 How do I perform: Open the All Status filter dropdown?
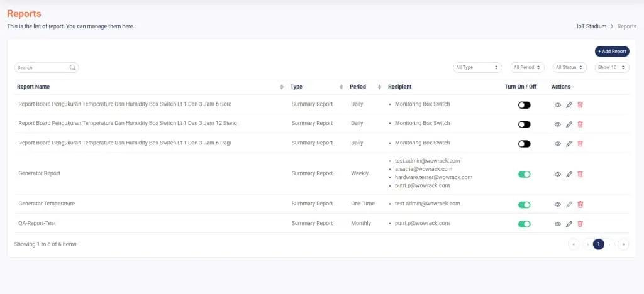[569, 67]
